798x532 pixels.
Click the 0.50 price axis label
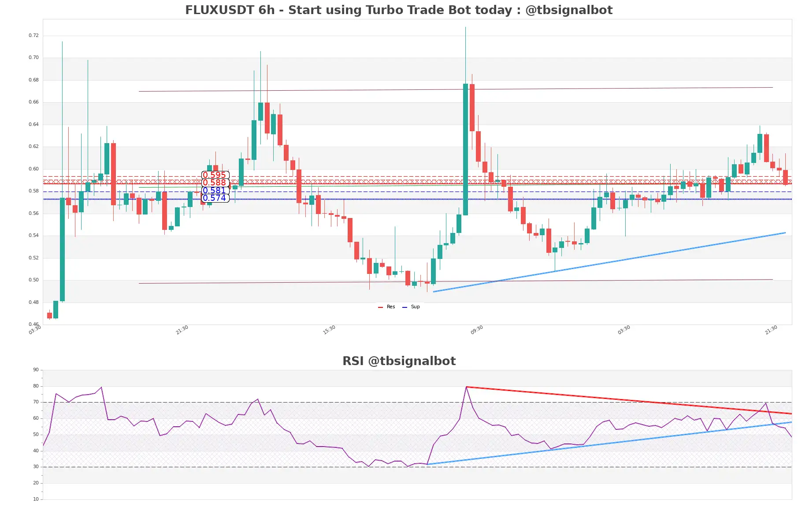(x=33, y=280)
